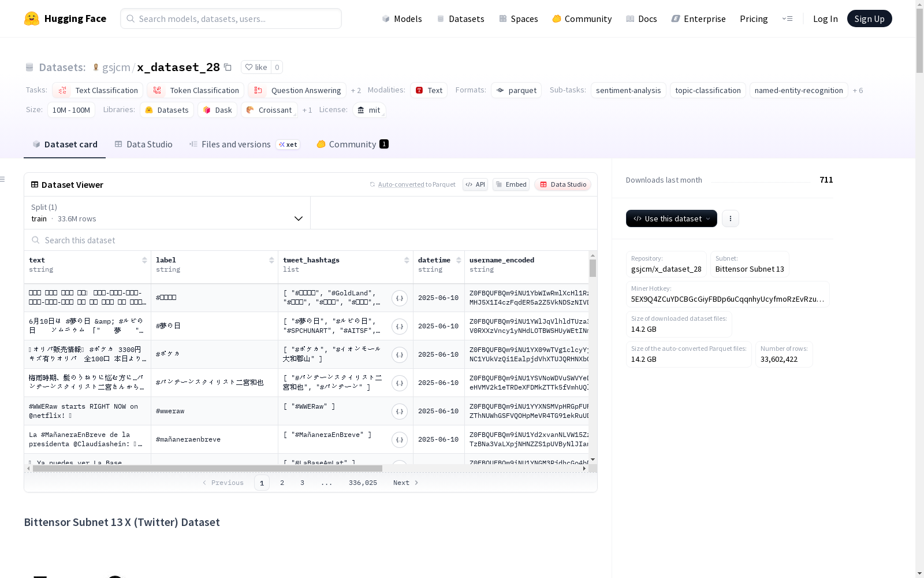Like the x_dataset_28 dataset
Screen dimensions: 924x578
tap(256, 67)
